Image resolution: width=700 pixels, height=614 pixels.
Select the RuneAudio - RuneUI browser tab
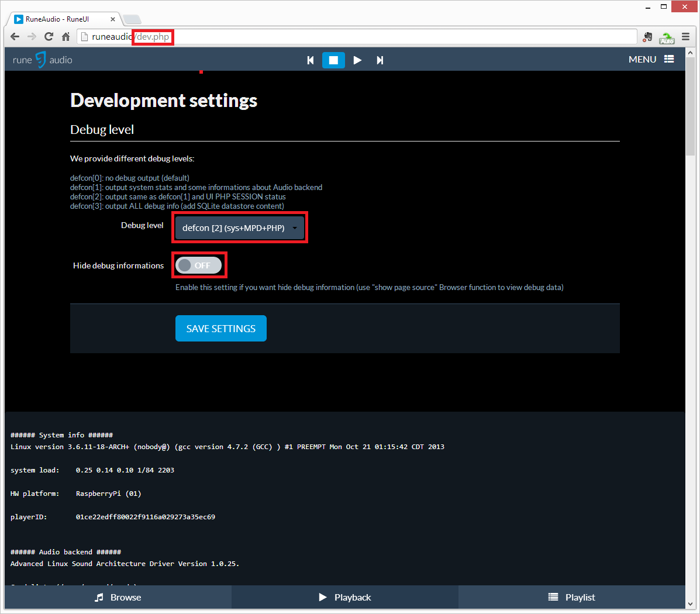[x=65, y=19]
